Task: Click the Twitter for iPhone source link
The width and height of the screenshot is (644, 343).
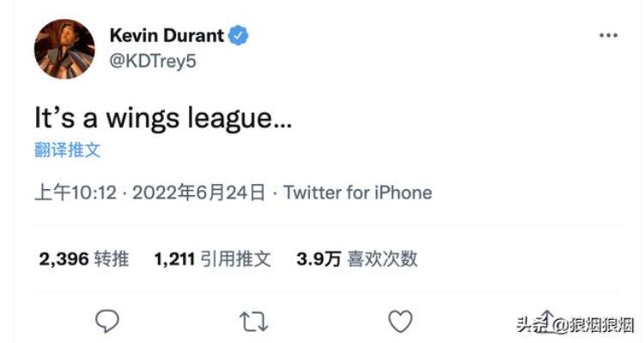Action: pyautogui.click(x=358, y=193)
